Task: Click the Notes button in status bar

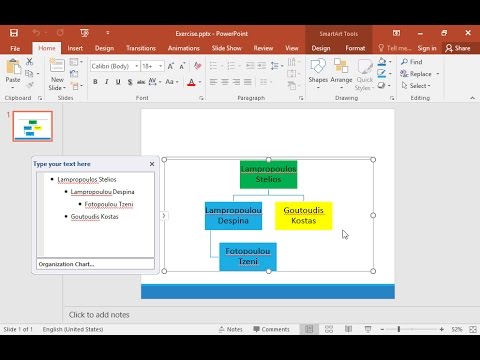Action: 231,329
